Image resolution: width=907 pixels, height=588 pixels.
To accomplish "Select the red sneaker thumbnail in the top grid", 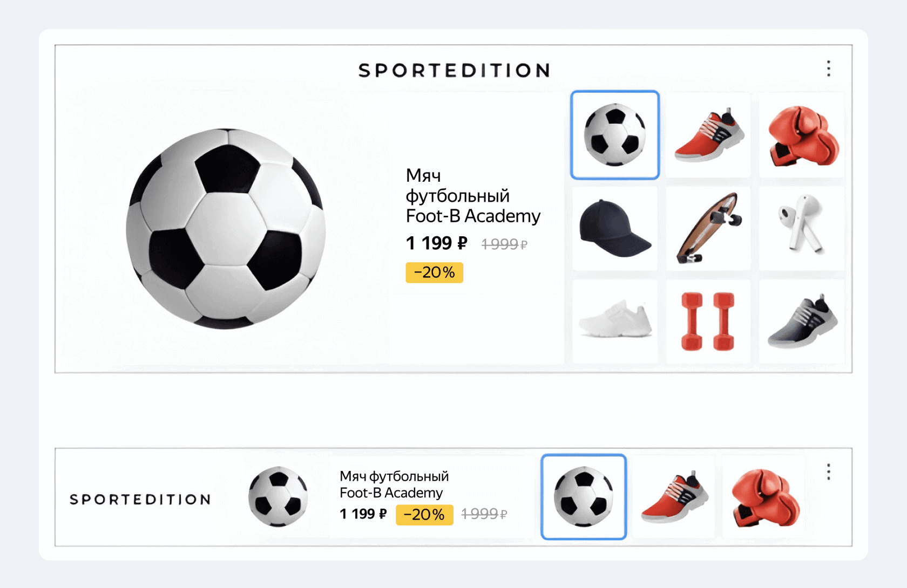I will click(x=708, y=135).
